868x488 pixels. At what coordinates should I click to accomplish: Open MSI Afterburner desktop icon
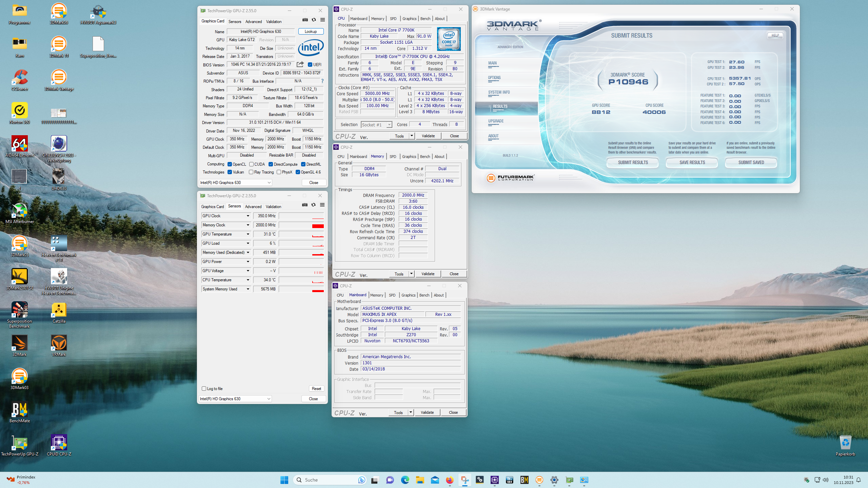tap(20, 213)
